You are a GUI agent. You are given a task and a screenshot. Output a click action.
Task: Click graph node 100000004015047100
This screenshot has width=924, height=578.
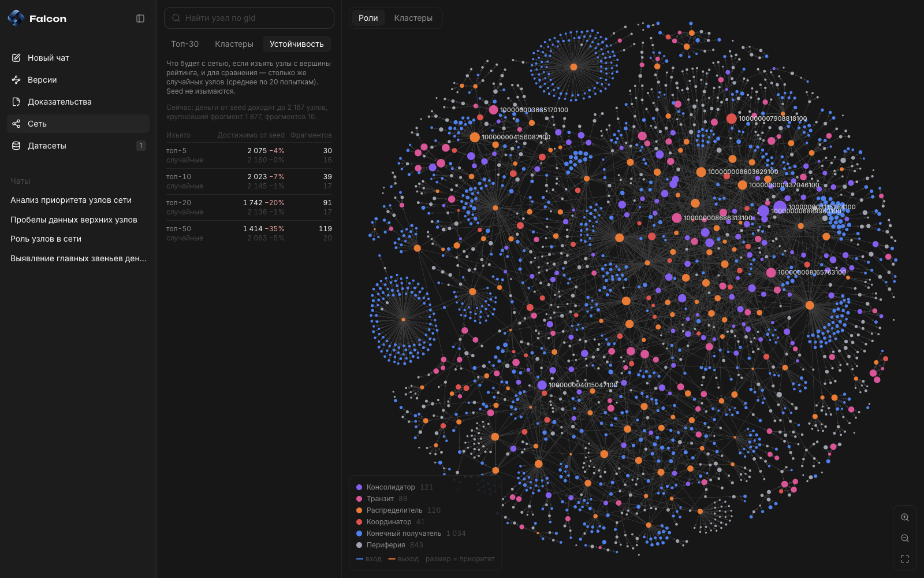click(542, 385)
